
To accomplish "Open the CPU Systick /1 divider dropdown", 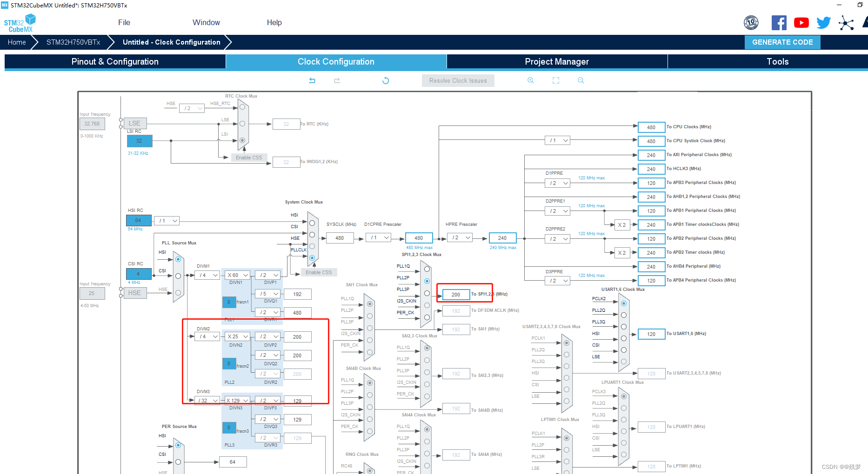I will (557, 140).
